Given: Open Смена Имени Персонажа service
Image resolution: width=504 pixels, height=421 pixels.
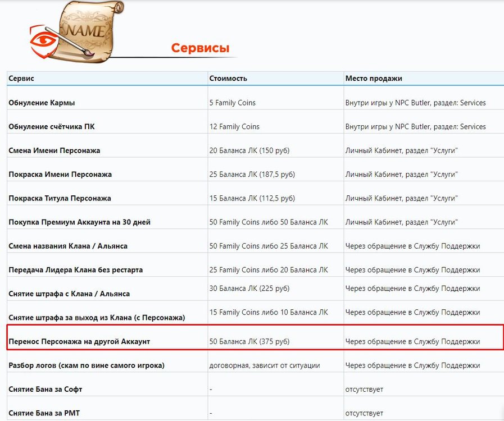Looking at the screenshot, I should point(55,150).
